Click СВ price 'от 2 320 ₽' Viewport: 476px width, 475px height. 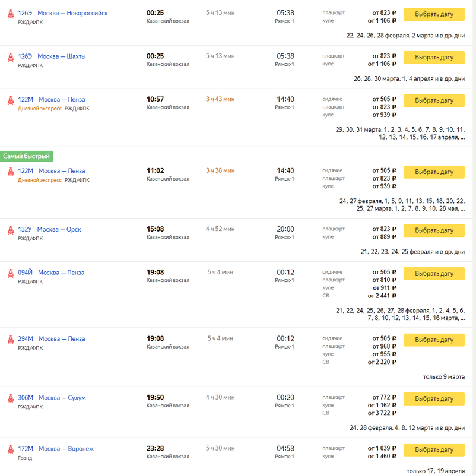pos(382,362)
